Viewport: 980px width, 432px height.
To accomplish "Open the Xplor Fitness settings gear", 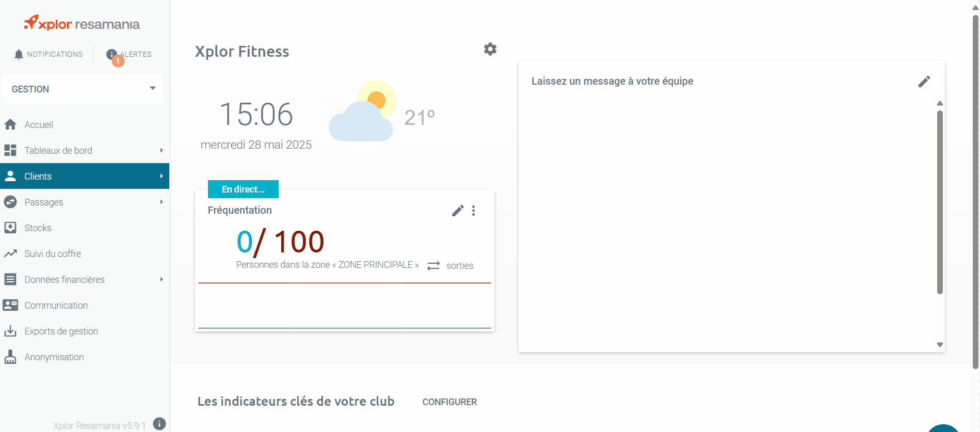I will (x=490, y=49).
